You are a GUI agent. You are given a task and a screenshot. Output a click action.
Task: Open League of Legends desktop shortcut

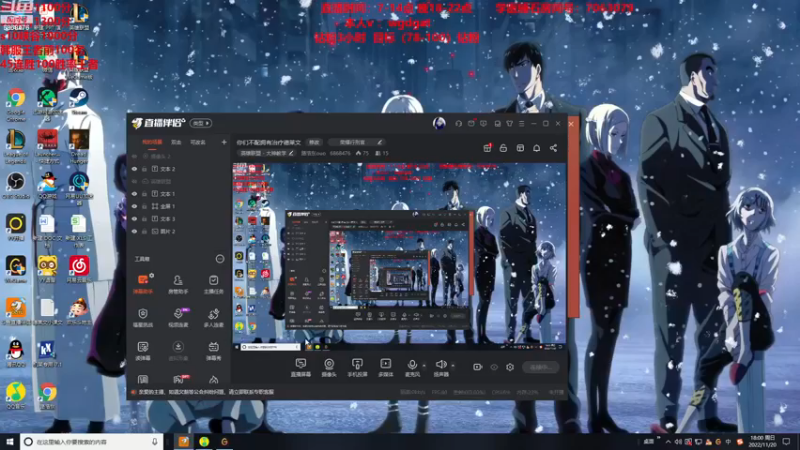point(16,146)
